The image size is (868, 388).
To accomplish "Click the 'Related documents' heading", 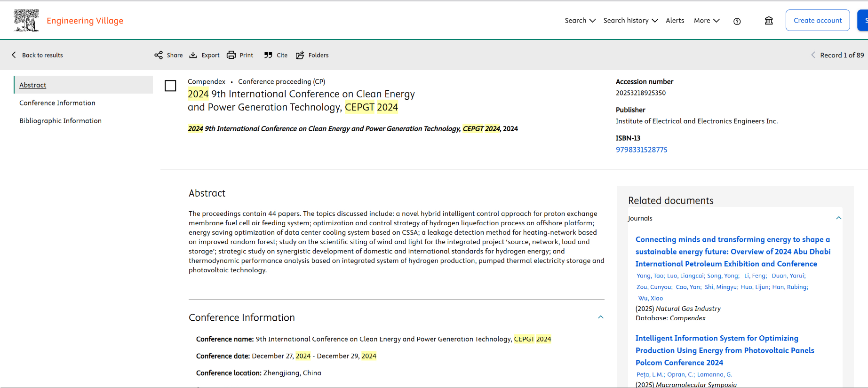I will pos(670,200).
